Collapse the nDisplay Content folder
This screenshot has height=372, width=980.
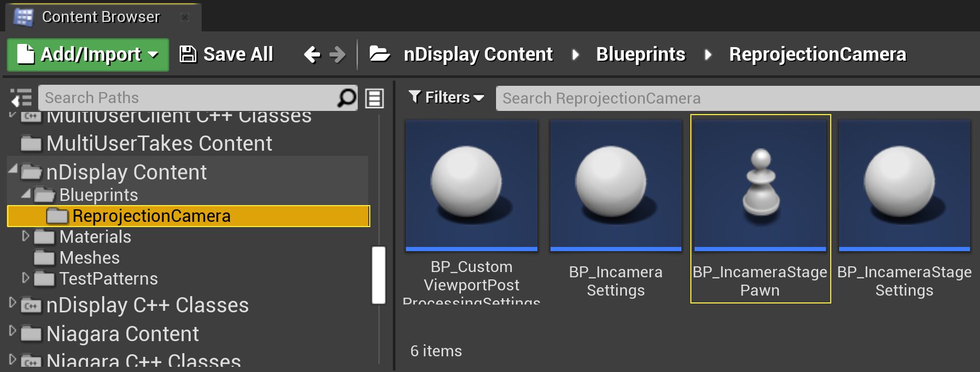[13, 169]
